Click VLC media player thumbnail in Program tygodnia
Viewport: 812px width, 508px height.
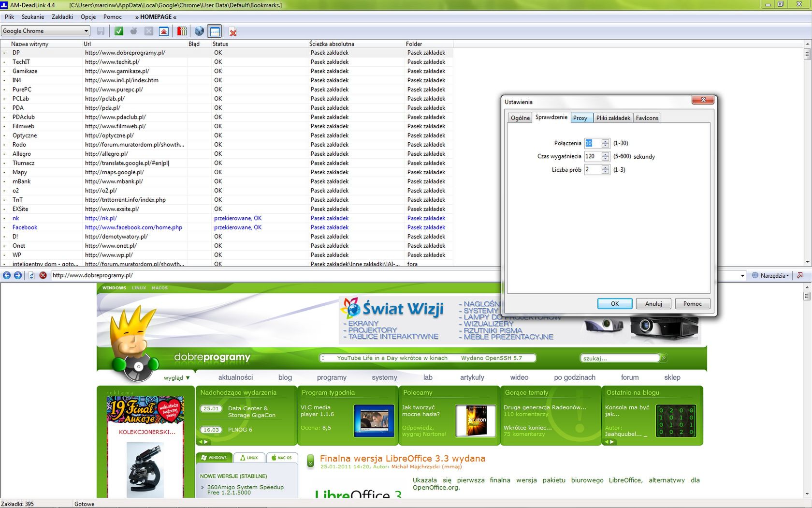click(x=374, y=420)
